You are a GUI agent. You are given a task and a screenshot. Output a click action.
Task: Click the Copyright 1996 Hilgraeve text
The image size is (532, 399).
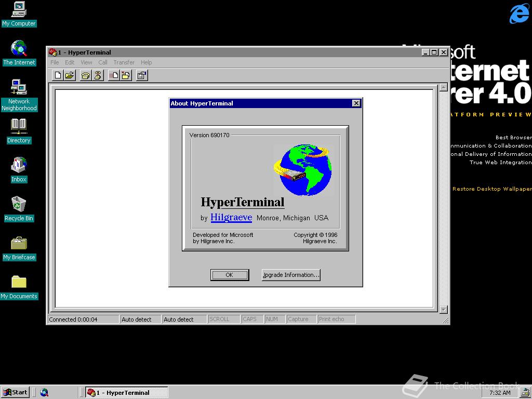315,238
